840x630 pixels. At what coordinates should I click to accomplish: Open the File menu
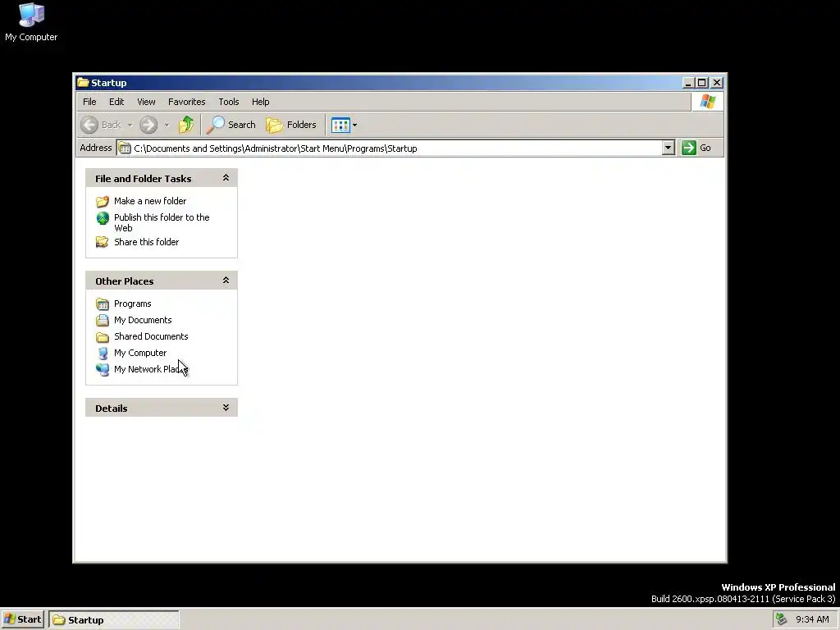[x=89, y=102]
